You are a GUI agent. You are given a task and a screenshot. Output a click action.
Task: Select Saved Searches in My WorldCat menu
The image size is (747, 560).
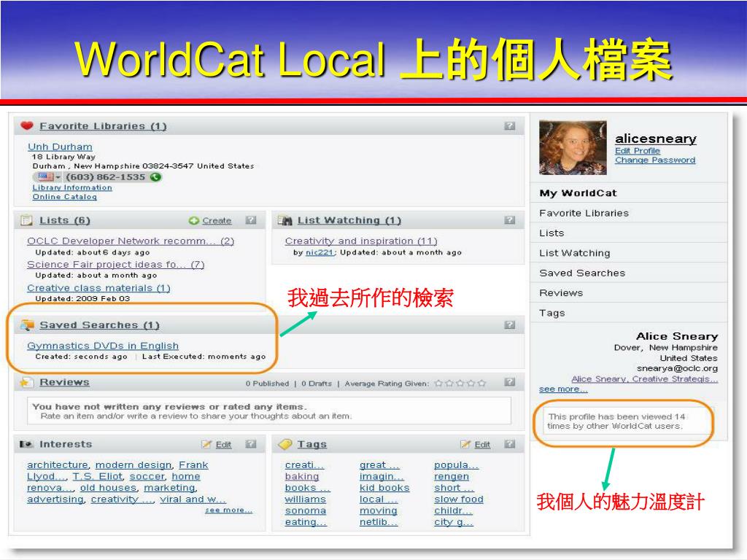click(581, 273)
